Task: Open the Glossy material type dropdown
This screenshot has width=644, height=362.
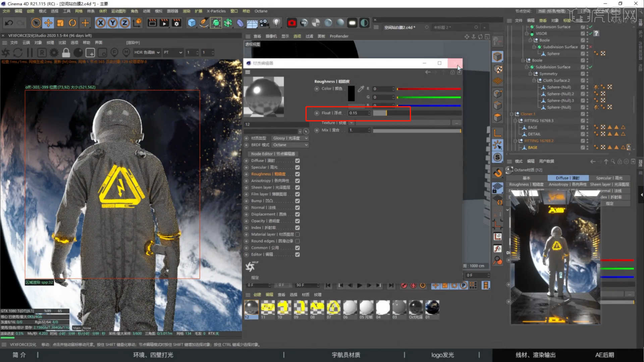Action: [290, 138]
